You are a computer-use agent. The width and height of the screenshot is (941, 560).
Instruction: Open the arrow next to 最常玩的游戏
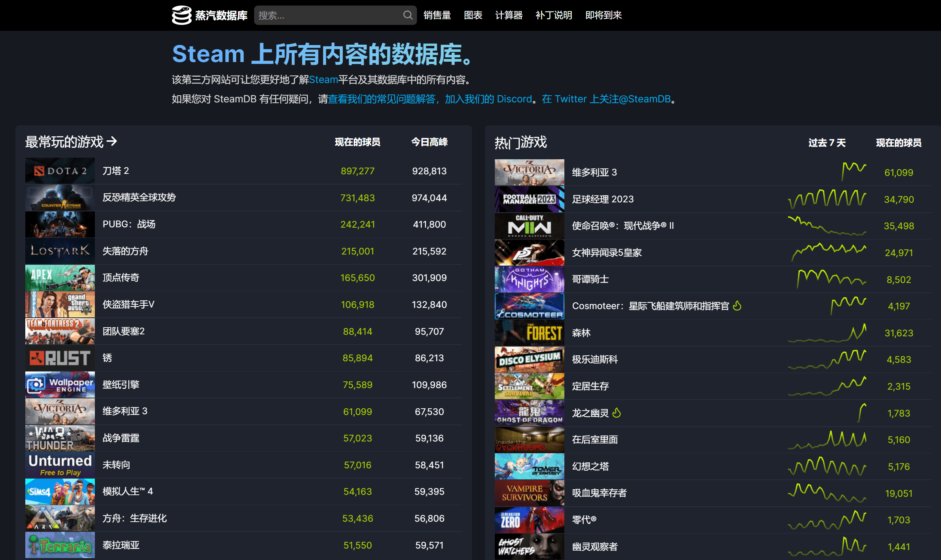(x=112, y=141)
